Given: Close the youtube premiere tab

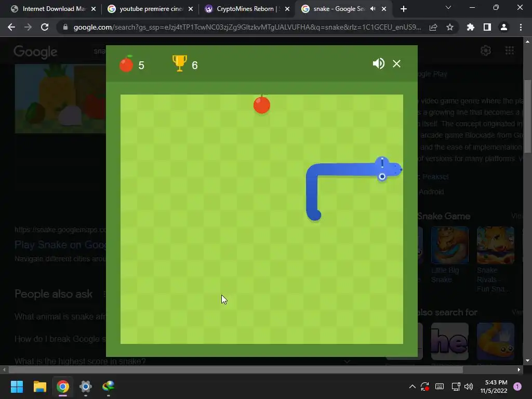Looking at the screenshot, I should point(191,9).
